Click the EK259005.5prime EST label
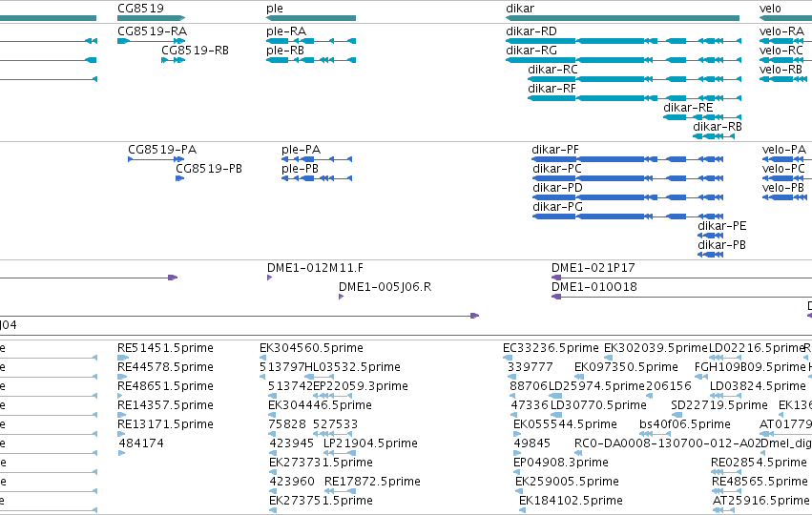The width and height of the screenshot is (812, 515). tap(567, 482)
